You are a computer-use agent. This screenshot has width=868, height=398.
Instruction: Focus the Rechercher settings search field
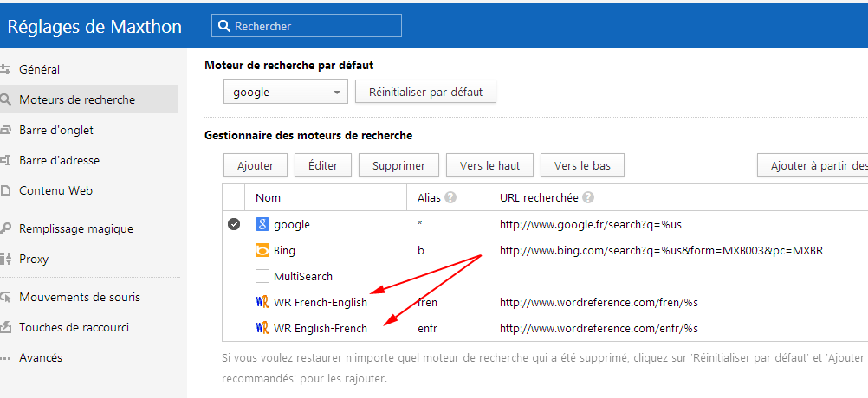coord(306,26)
